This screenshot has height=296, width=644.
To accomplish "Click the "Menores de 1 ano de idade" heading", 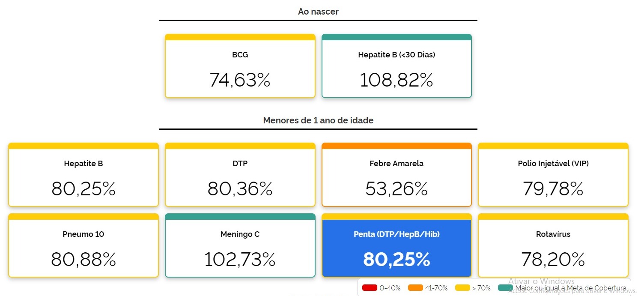I will [x=318, y=120].
